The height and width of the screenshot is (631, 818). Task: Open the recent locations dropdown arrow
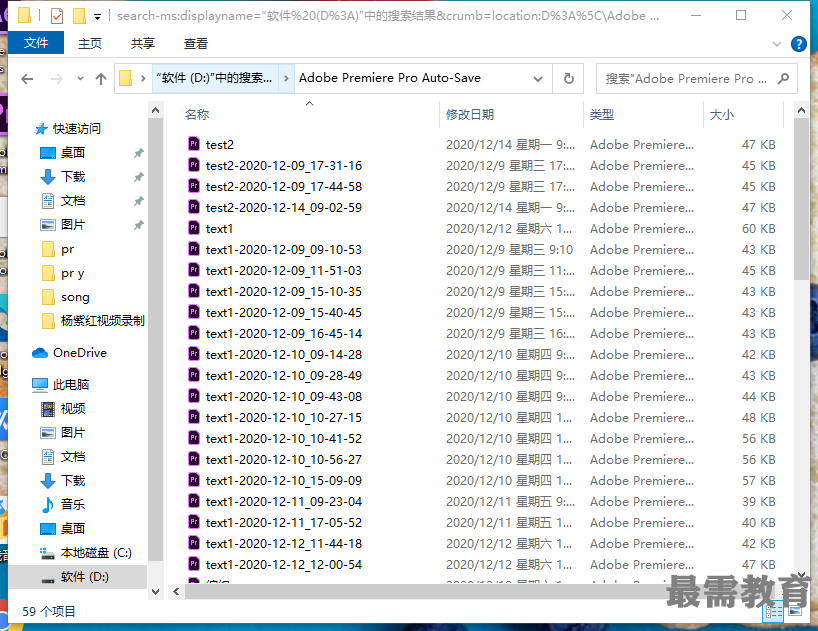point(80,79)
